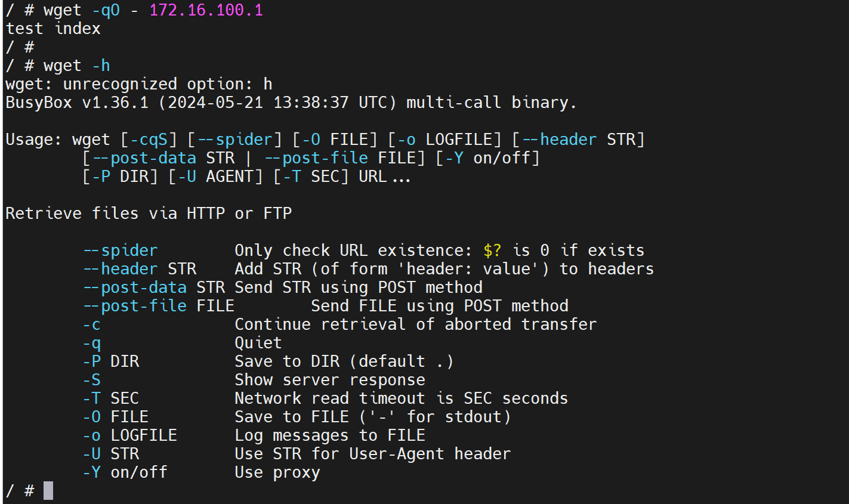Select the "wget -h" command text

click(76, 66)
